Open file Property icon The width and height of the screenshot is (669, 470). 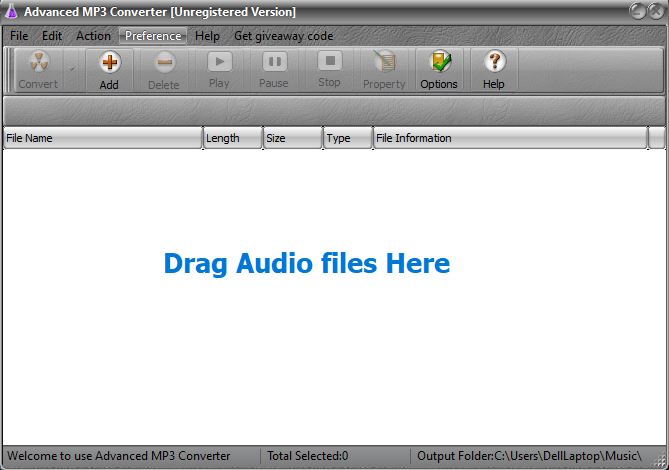[384, 70]
